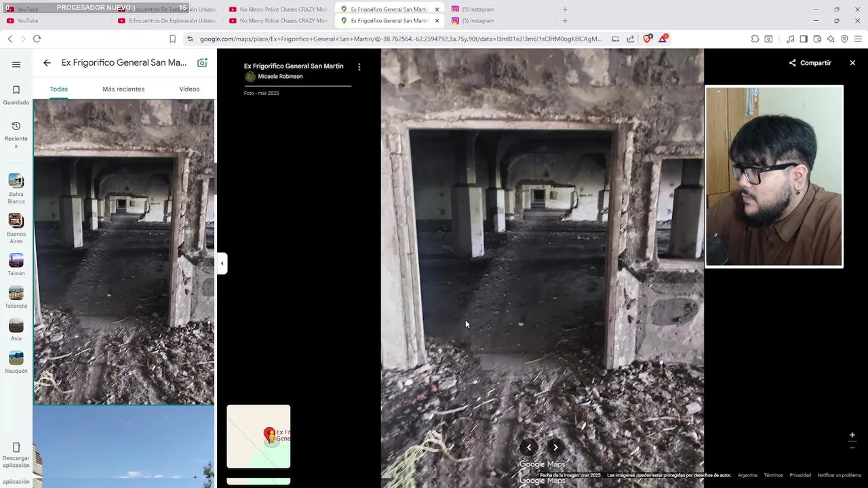The height and width of the screenshot is (488, 868).
Task: Select the blue sky photo thumbnail
Action: [x=124, y=447]
